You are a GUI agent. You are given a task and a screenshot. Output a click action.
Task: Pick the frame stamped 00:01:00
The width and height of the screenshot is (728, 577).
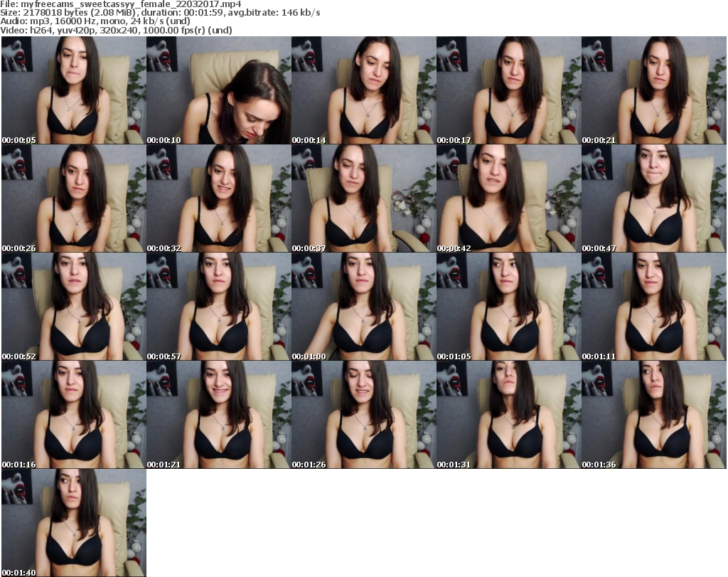coord(363,307)
